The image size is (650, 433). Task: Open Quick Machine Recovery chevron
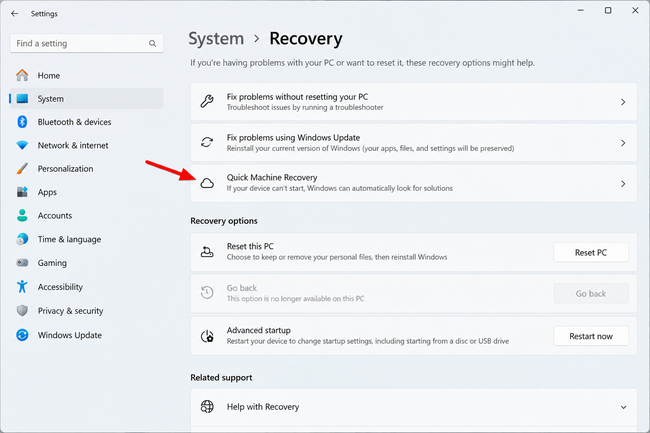(623, 184)
